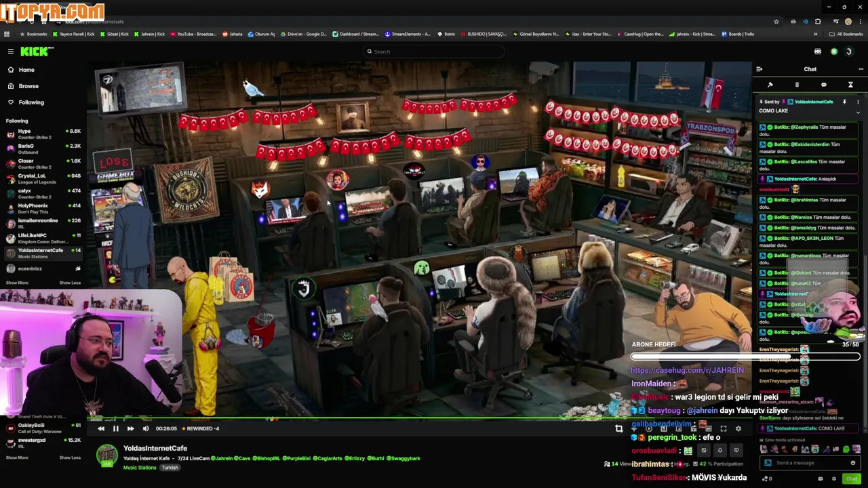Click the Kick search field
This screenshot has width=868, height=488.
[434, 52]
